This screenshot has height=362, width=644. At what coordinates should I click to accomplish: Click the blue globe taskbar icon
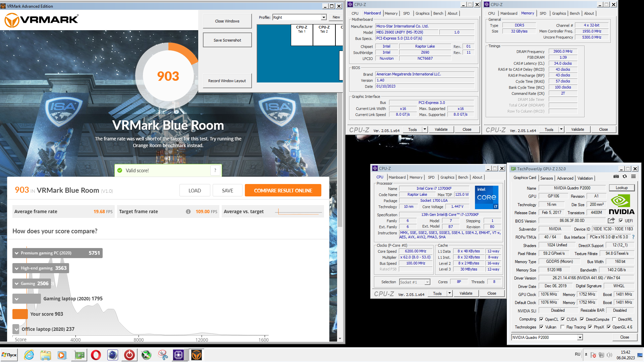pyautogui.click(x=113, y=355)
